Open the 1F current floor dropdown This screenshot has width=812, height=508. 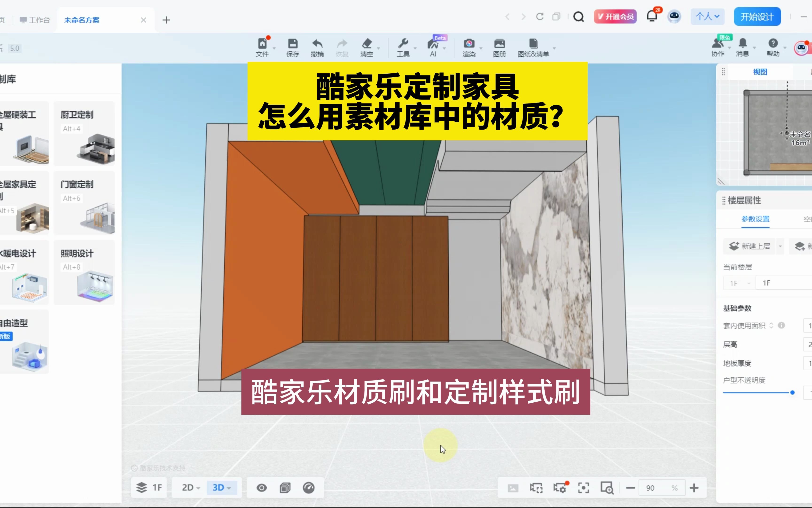(x=740, y=283)
